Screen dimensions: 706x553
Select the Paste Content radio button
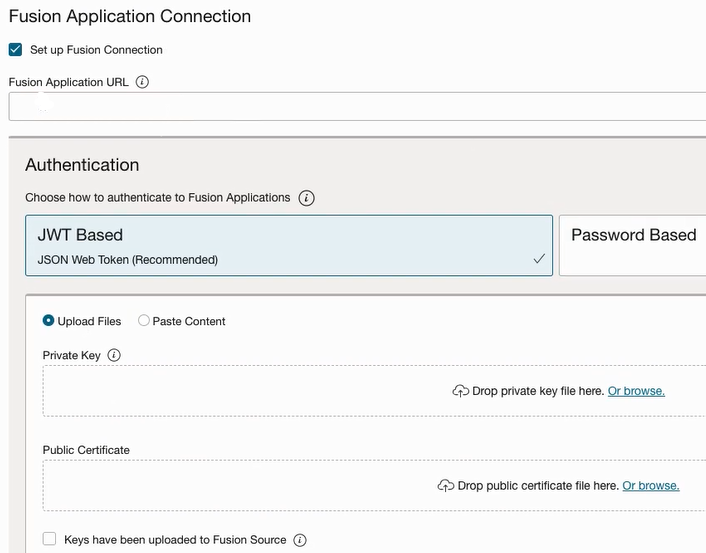pos(144,321)
